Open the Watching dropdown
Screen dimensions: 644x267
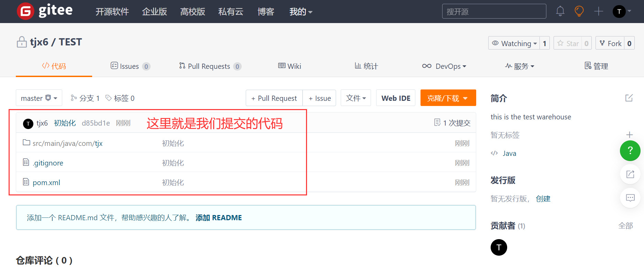tap(514, 43)
